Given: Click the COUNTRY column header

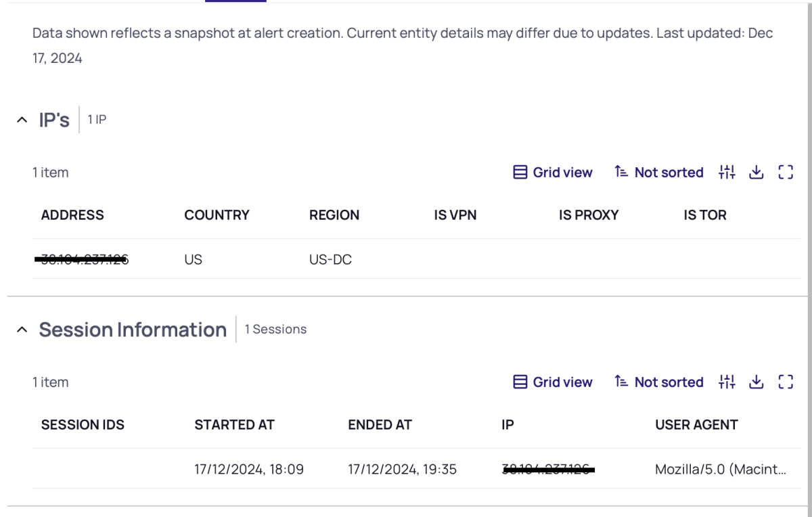Looking at the screenshot, I should (x=217, y=215).
